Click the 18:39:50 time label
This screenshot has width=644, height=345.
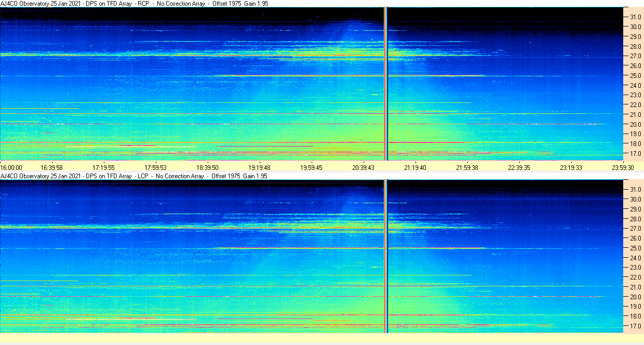207,167
